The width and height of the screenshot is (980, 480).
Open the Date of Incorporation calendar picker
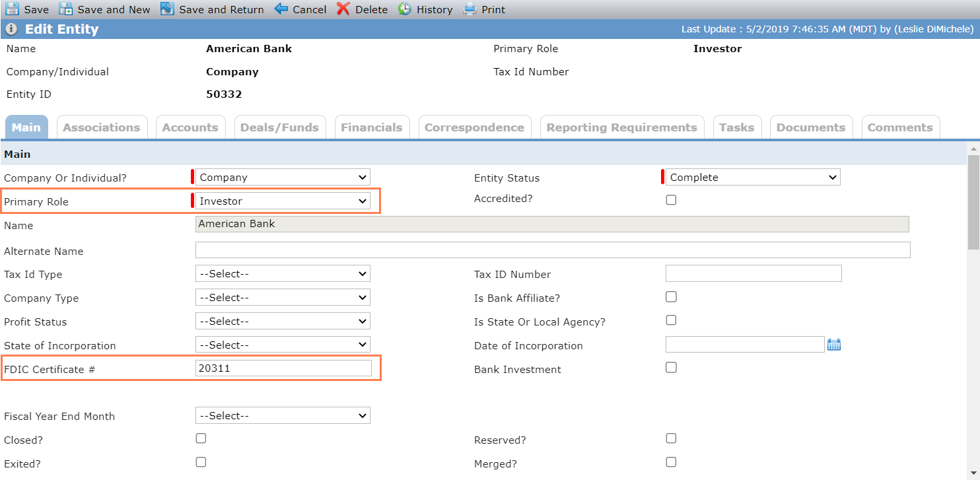tap(834, 345)
